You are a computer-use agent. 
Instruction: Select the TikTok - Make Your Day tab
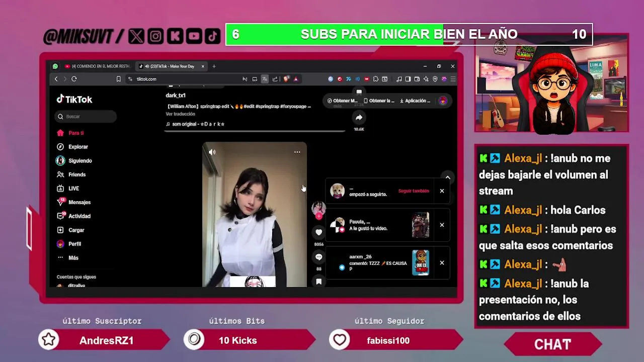click(x=171, y=66)
